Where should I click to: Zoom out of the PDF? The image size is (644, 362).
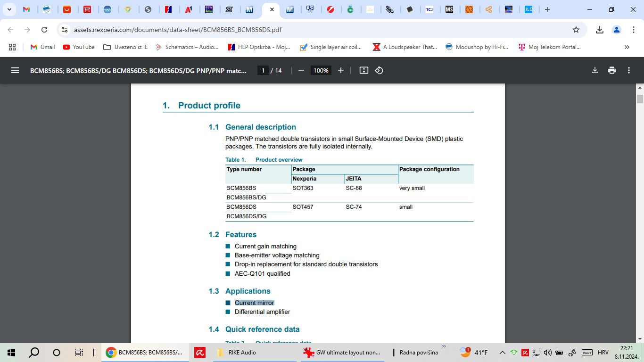tap(301, 70)
